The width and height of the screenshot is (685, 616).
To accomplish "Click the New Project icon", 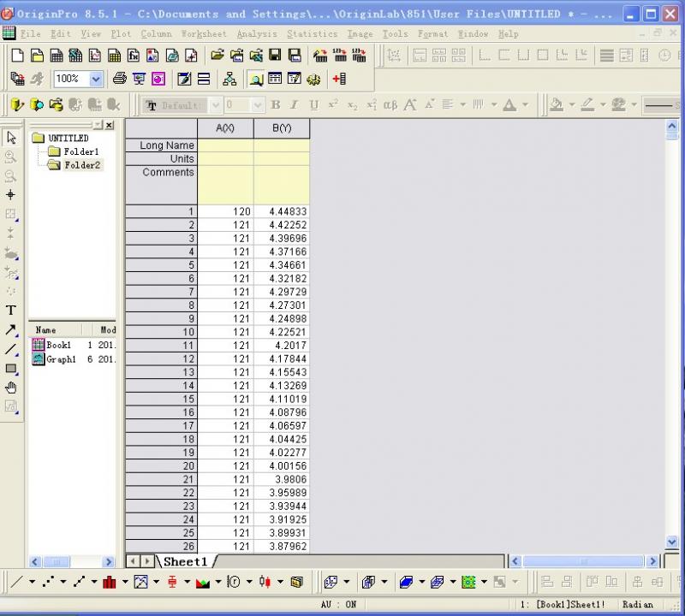I will (18, 56).
